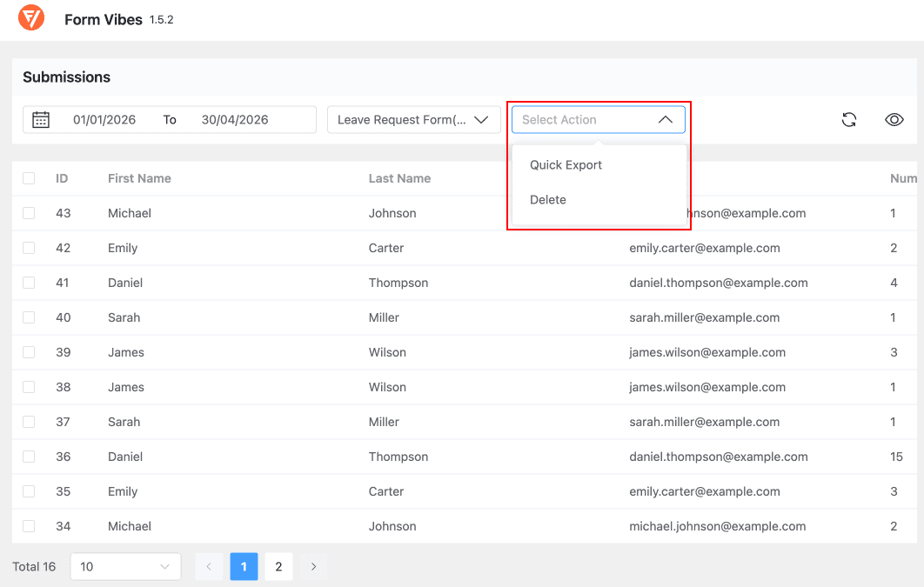Click the previous page arrow
This screenshot has height=587, width=924.
pyautogui.click(x=209, y=566)
